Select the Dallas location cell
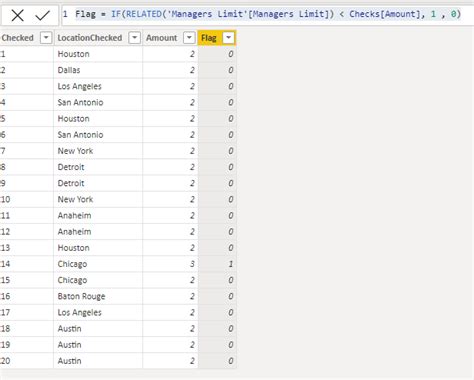This screenshot has width=474, height=380. (x=98, y=70)
